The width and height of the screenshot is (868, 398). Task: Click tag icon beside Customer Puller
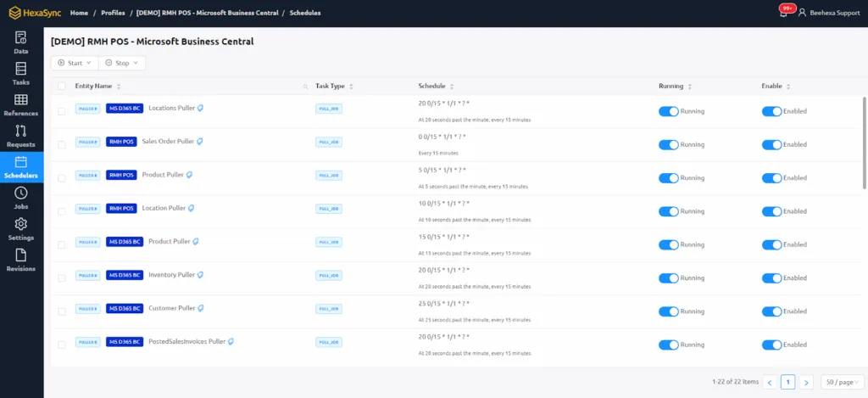pos(201,308)
